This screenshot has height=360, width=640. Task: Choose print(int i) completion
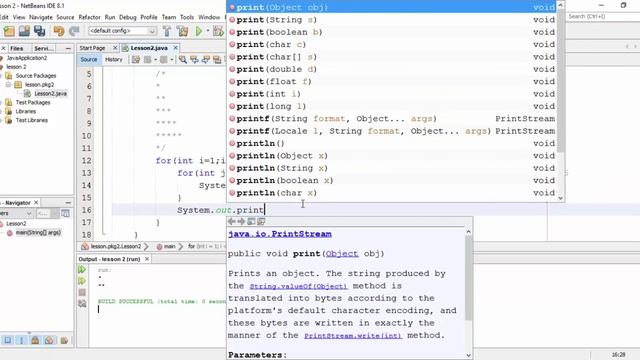tap(392, 94)
